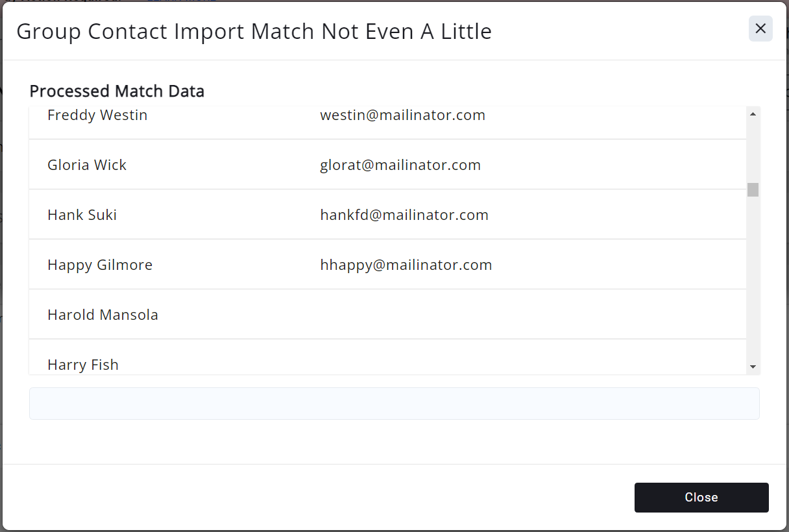Click the Processed Match Data heading
Image resolution: width=789 pixels, height=532 pixels.
pos(117,91)
